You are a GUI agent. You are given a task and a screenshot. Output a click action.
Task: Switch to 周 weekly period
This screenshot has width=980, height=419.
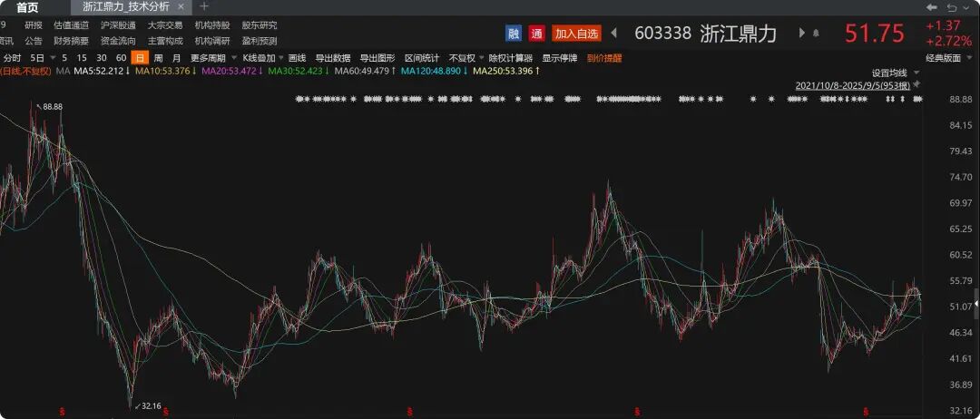[x=158, y=57]
